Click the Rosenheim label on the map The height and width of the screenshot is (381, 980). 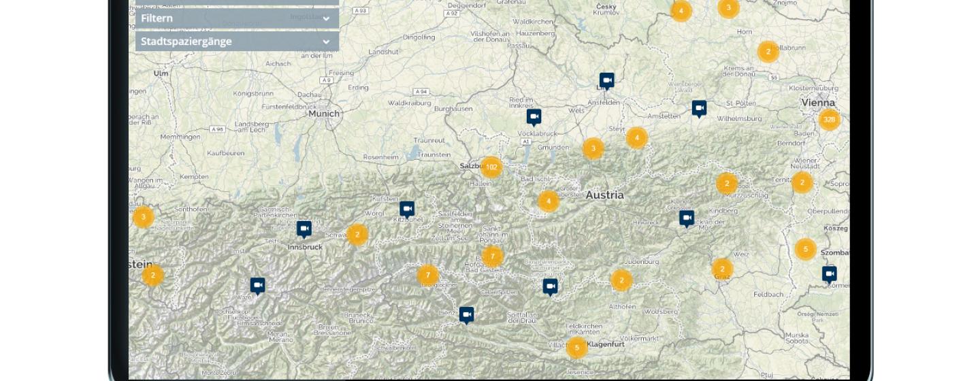[380, 157]
